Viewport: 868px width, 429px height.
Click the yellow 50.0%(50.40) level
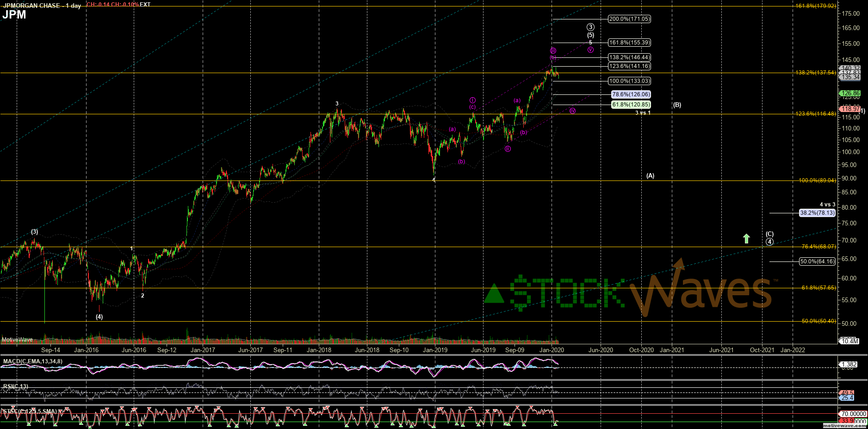(x=819, y=321)
